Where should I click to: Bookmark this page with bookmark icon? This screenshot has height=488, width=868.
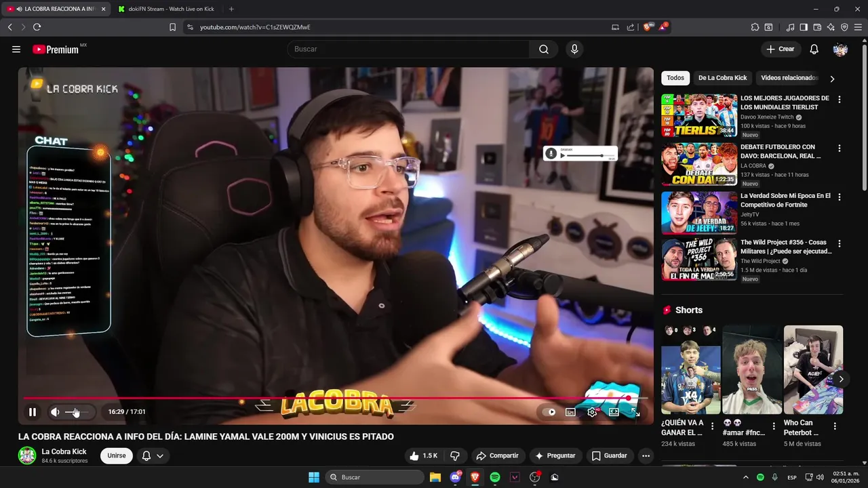[172, 27]
